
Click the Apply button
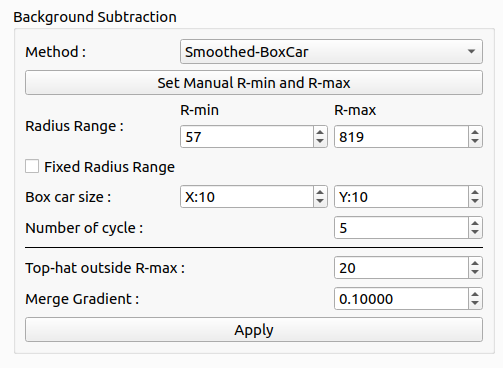click(x=254, y=330)
